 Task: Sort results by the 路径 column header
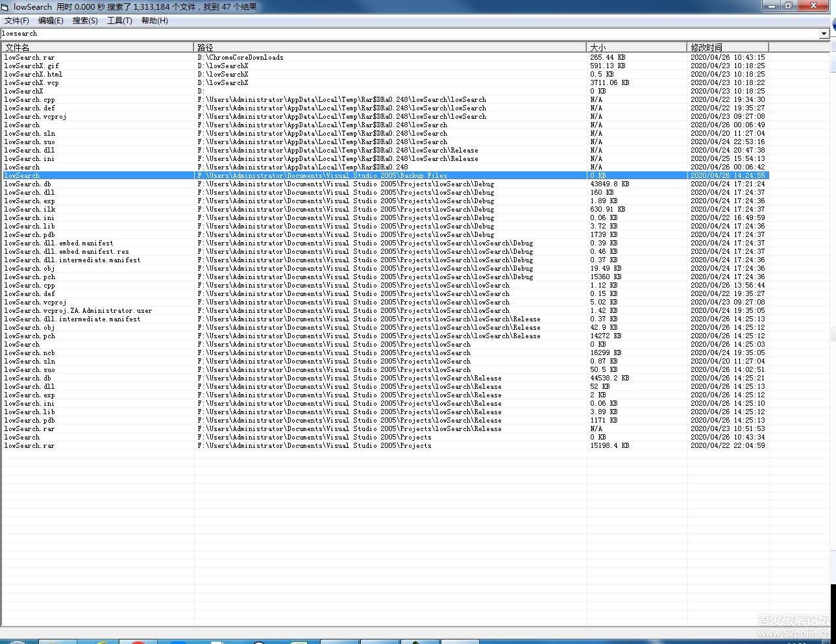click(390, 47)
